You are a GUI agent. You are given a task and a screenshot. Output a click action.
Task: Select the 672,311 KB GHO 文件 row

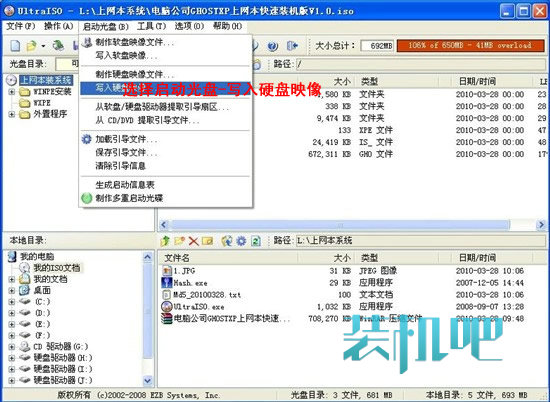[352, 154]
